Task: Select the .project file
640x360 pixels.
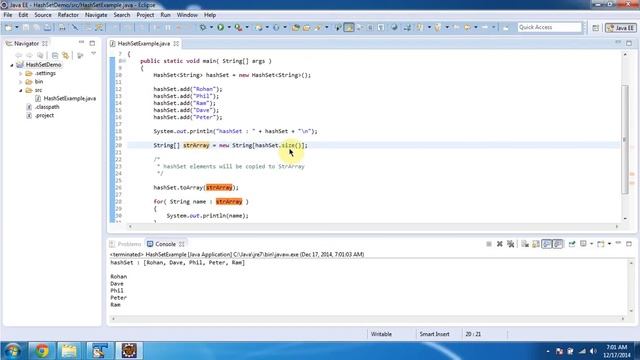Action: pyautogui.click(x=44, y=116)
